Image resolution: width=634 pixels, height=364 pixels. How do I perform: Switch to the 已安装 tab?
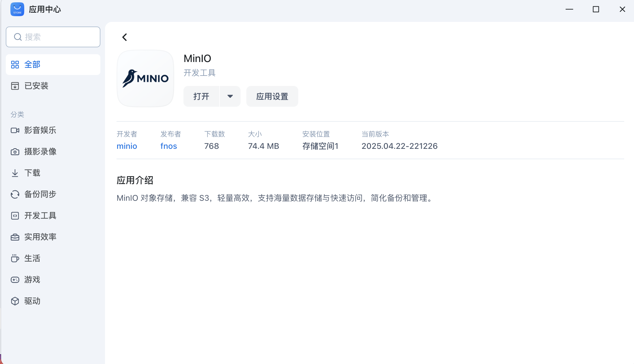36,86
